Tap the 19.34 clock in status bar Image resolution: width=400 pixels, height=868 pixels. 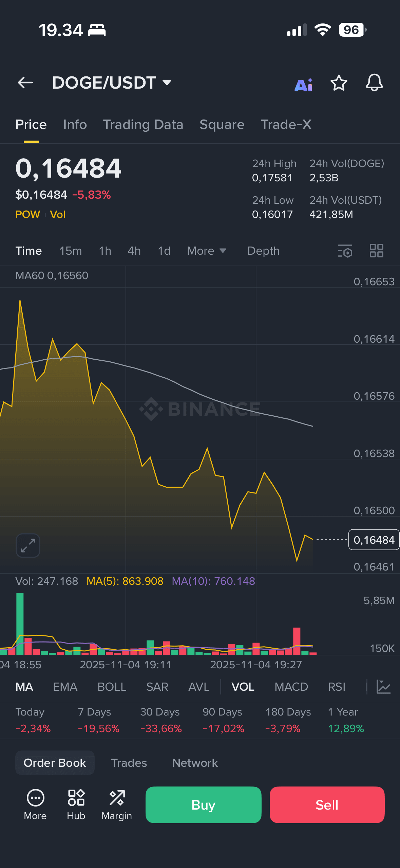click(61, 30)
